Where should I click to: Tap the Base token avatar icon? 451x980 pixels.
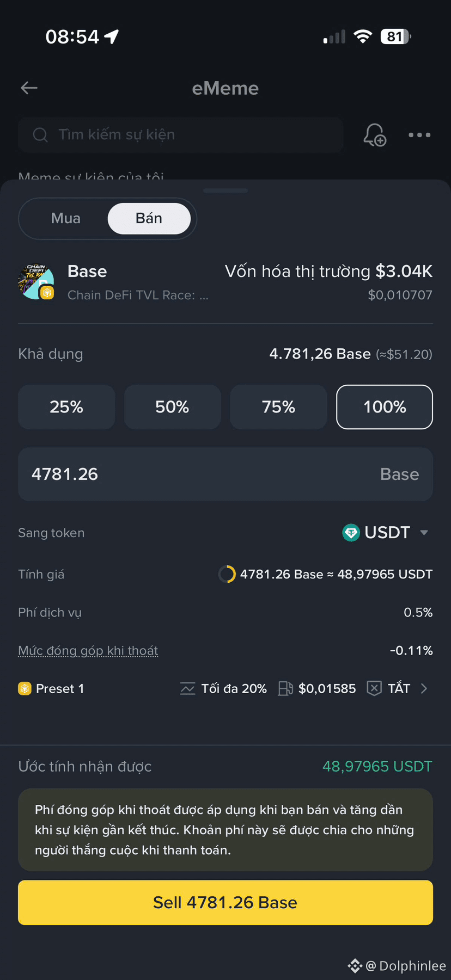tap(36, 282)
